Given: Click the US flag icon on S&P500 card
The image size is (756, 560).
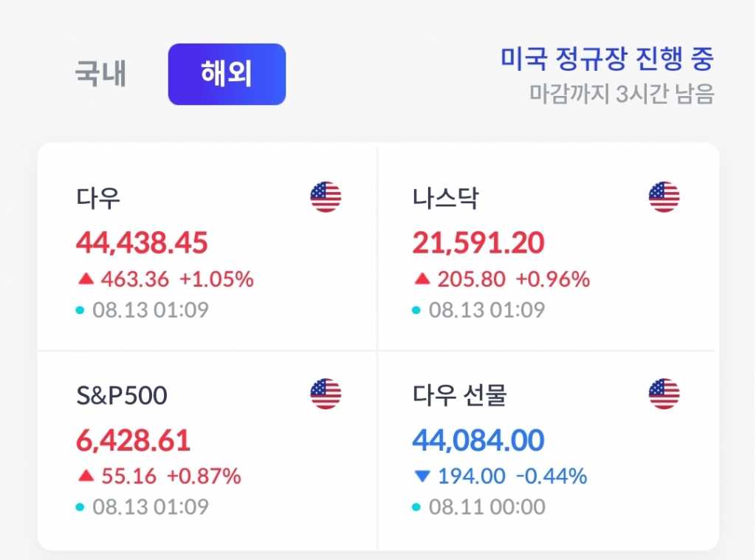Looking at the screenshot, I should tap(326, 395).
